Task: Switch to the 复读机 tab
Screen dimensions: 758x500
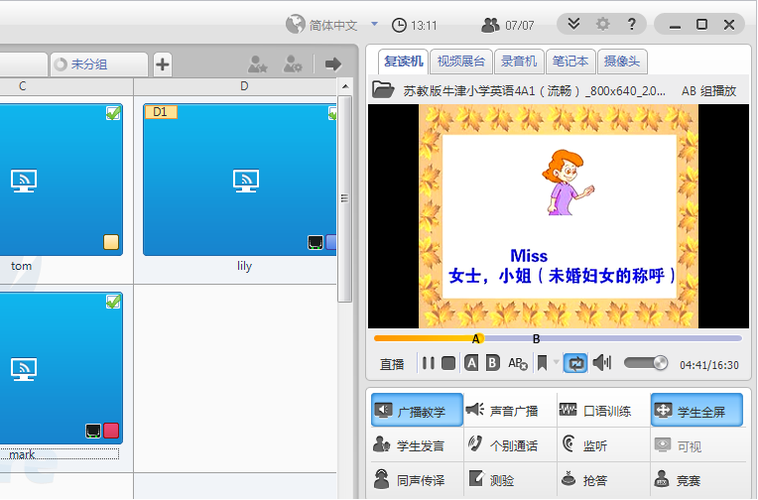Action: pyautogui.click(x=403, y=61)
